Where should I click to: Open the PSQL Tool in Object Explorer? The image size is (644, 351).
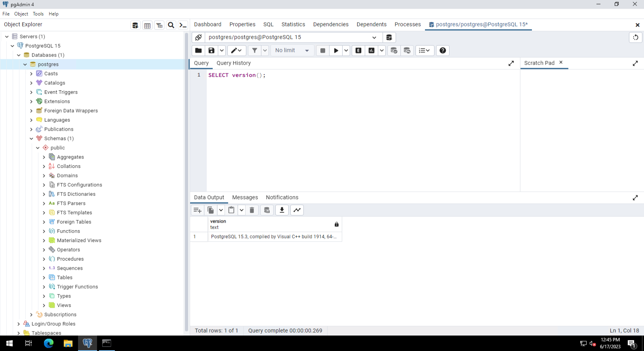click(183, 25)
